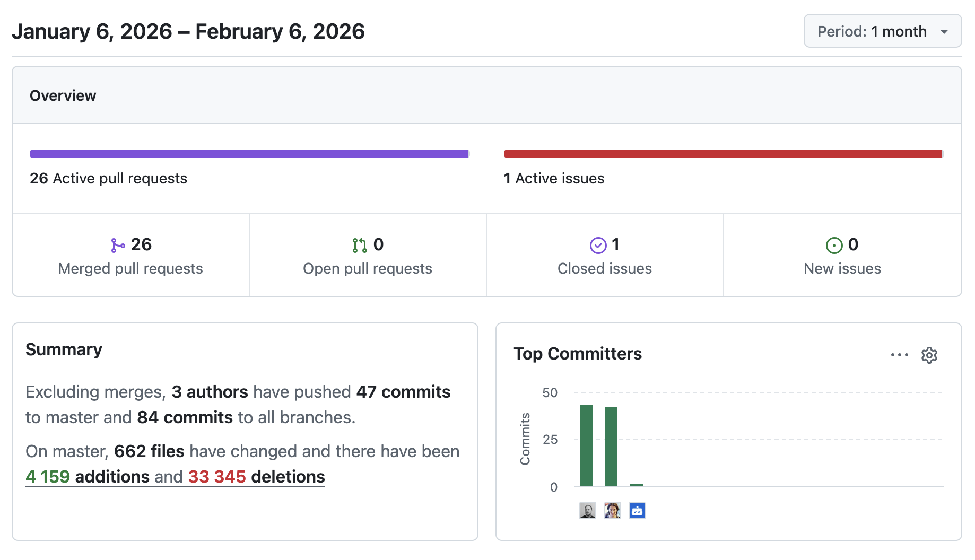The image size is (975, 560).
Task: Select the first committer's avatar
Action: [587, 510]
